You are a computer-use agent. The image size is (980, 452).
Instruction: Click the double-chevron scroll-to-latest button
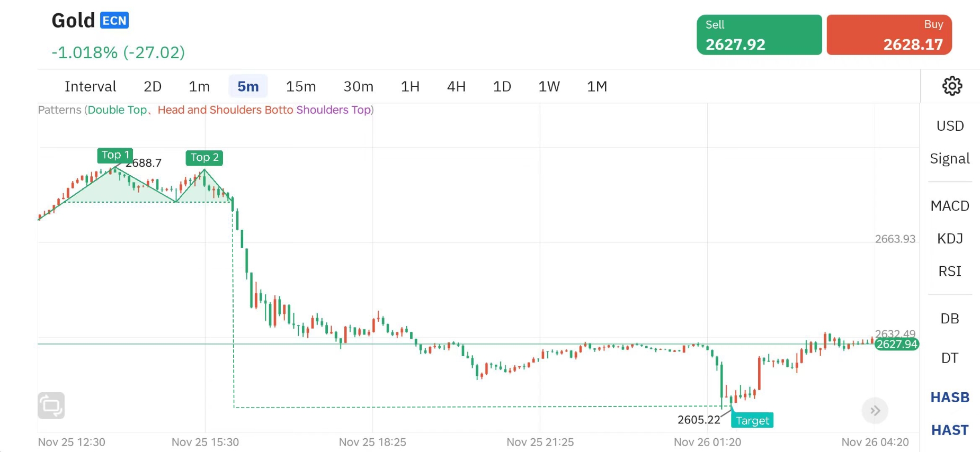(x=875, y=411)
